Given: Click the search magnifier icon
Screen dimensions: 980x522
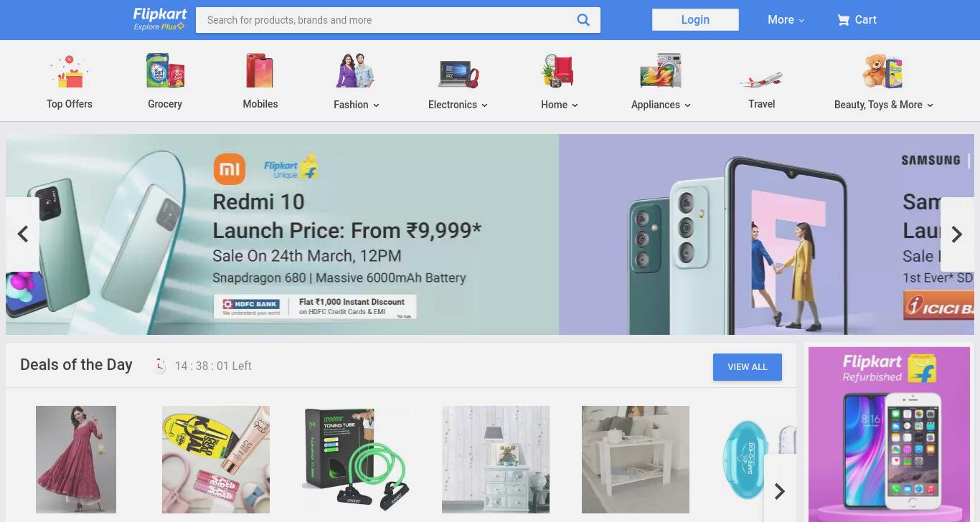Looking at the screenshot, I should click(583, 20).
